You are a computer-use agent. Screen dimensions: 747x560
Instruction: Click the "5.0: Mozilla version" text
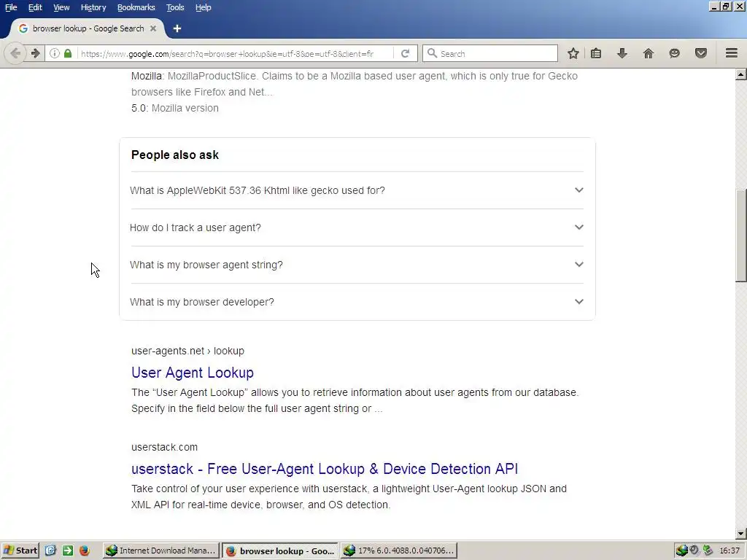(x=175, y=108)
